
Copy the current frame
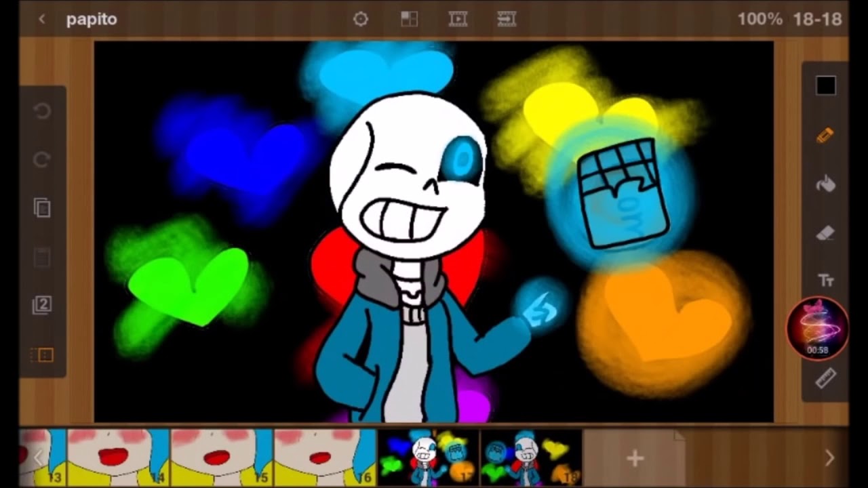click(x=42, y=208)
